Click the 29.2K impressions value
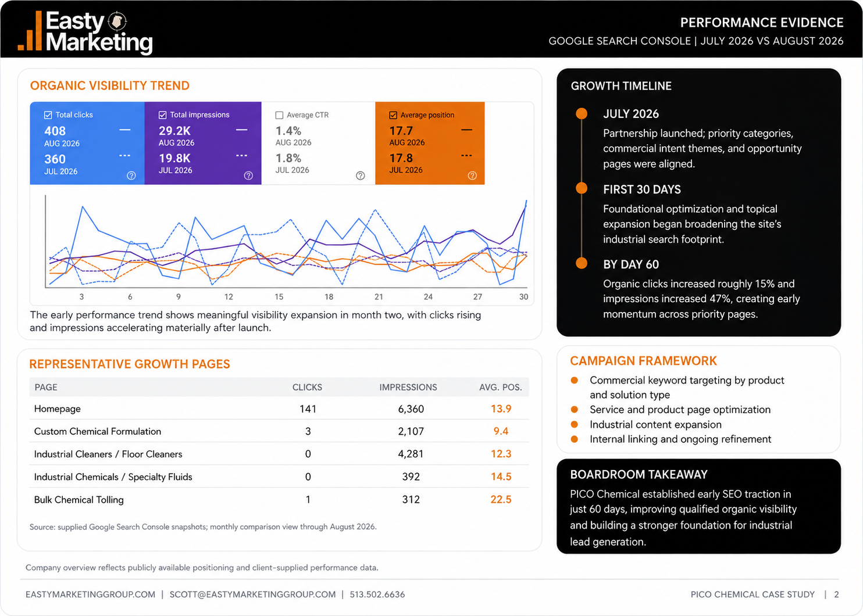 click(x=175, y=131)
